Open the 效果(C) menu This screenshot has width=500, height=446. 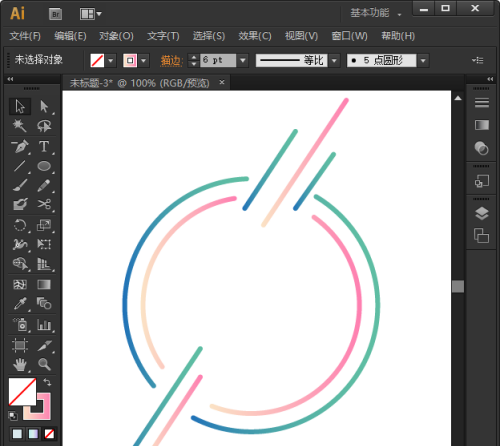(255, 36)
